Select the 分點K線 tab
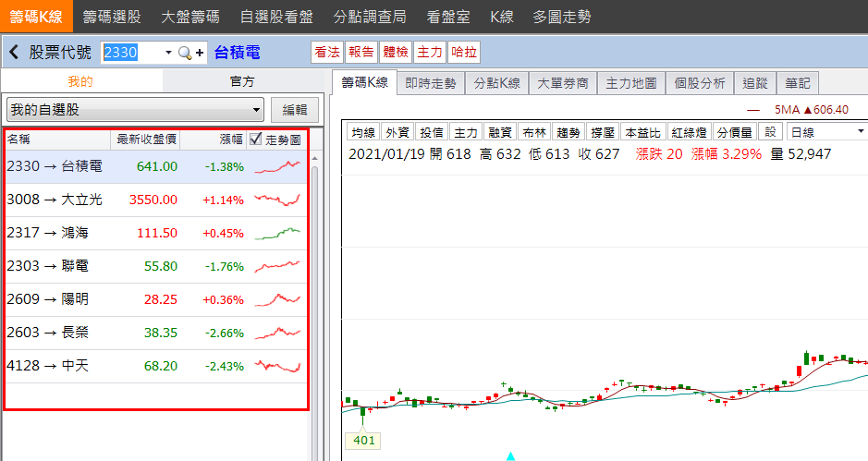 coord(496,83)
